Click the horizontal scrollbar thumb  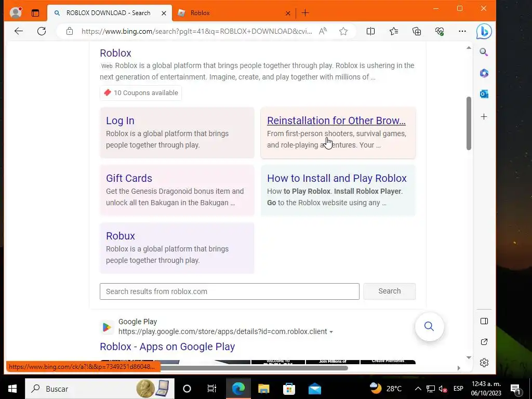254,368
